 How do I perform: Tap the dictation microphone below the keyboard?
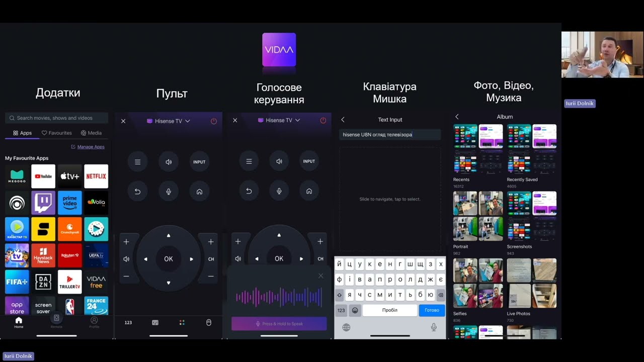[x=434, y=327]
